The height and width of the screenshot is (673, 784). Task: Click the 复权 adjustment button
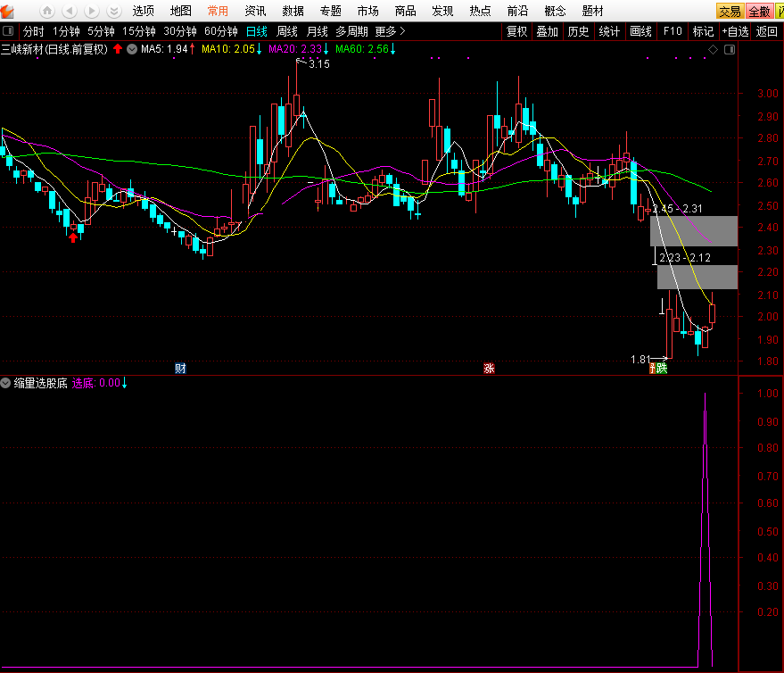517,31
